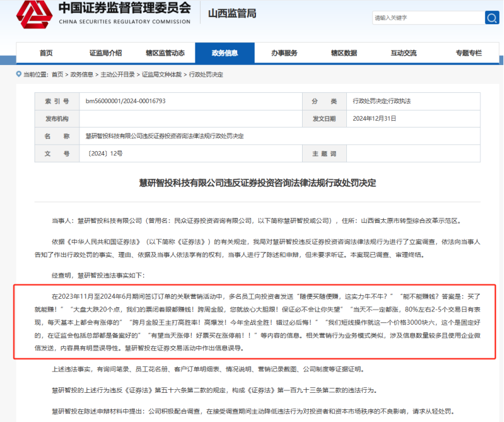
Task: Open 证监局文种体裁 in the breadcrumb
Action: [x=162, y=75]
